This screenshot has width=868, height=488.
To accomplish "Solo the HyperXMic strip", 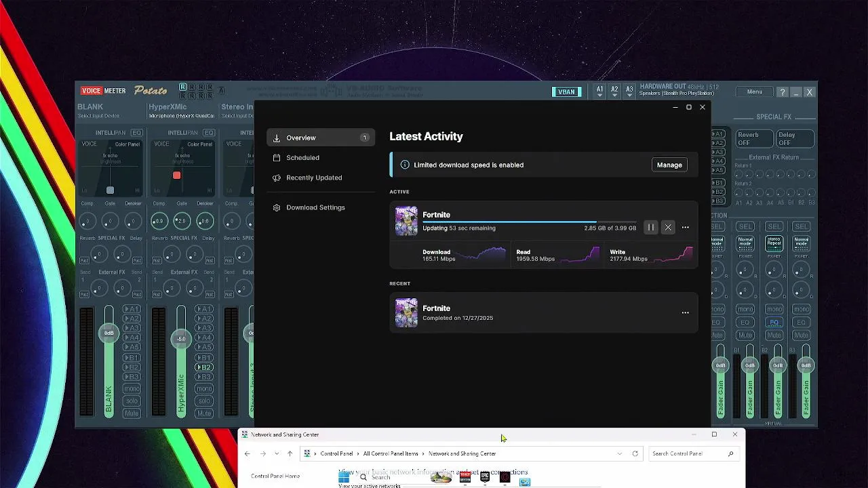I will coord(204,401).
